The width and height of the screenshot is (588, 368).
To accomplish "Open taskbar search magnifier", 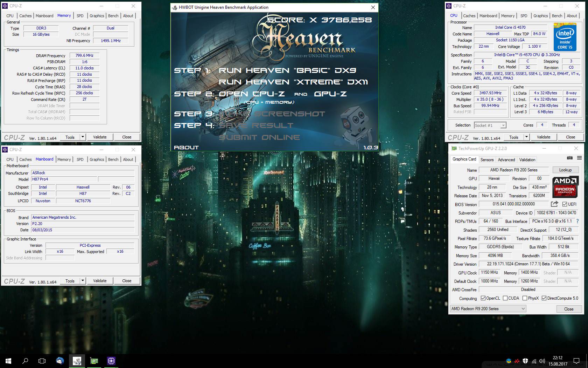I will click(25, 361).
